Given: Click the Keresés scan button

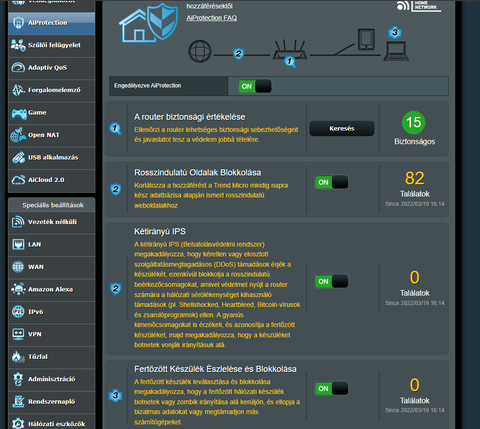Looking at the screenshot, I should 342,128.
